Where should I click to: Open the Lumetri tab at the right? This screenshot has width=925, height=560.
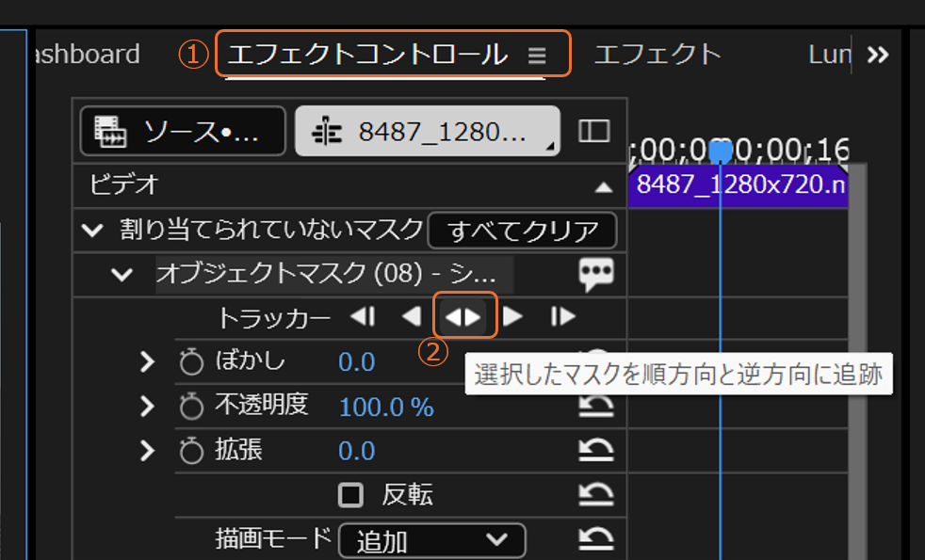pyautogui.click(x=830, y=55)
